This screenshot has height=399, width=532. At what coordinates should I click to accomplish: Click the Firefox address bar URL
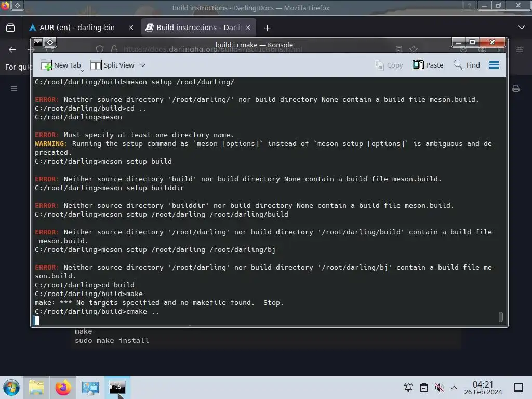pos(212,49)
